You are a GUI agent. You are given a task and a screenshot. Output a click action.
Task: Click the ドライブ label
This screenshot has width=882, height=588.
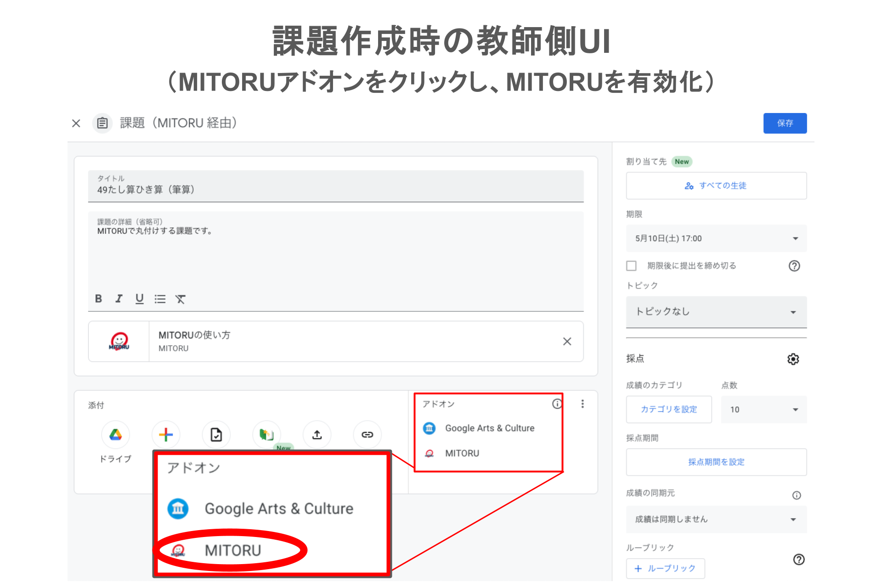click(115, 459)
